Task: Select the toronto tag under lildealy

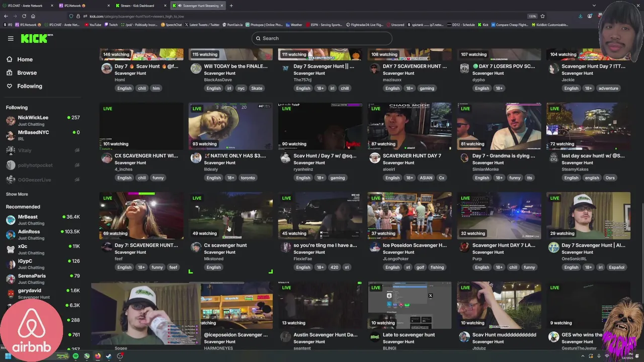Action: (x=248, y=177)
